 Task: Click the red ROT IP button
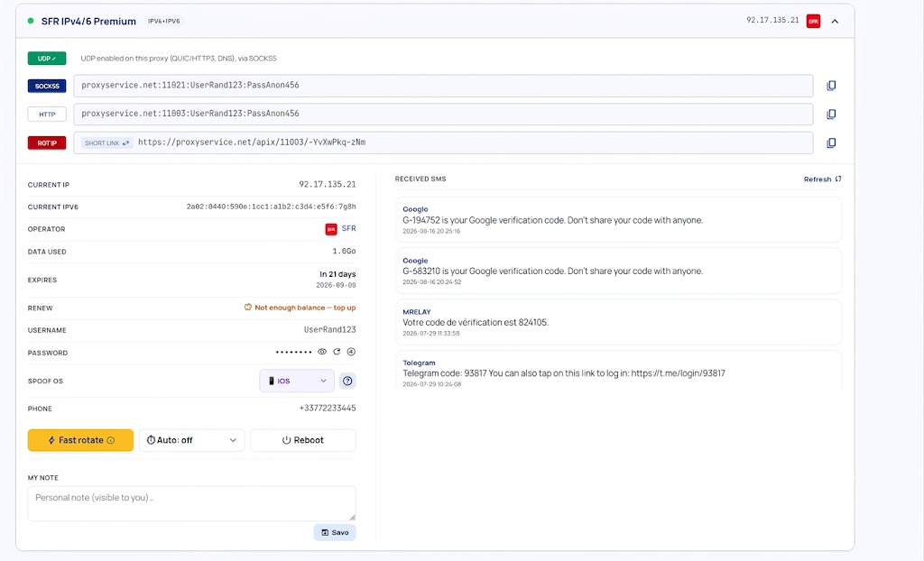pos(47,143)
